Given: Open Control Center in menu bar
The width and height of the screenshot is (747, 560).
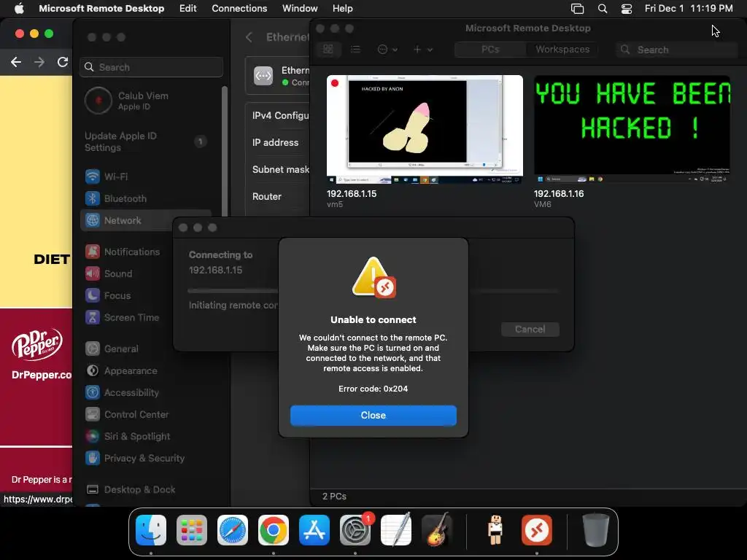Looking at the screenshot, I should 627,8.
